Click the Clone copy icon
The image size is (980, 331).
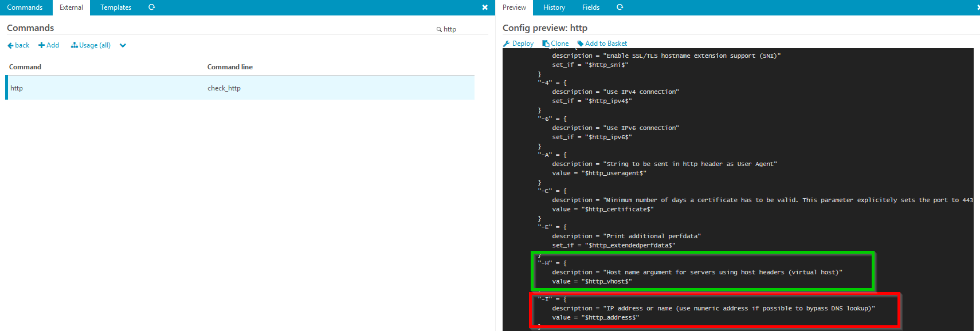(546, 44)
